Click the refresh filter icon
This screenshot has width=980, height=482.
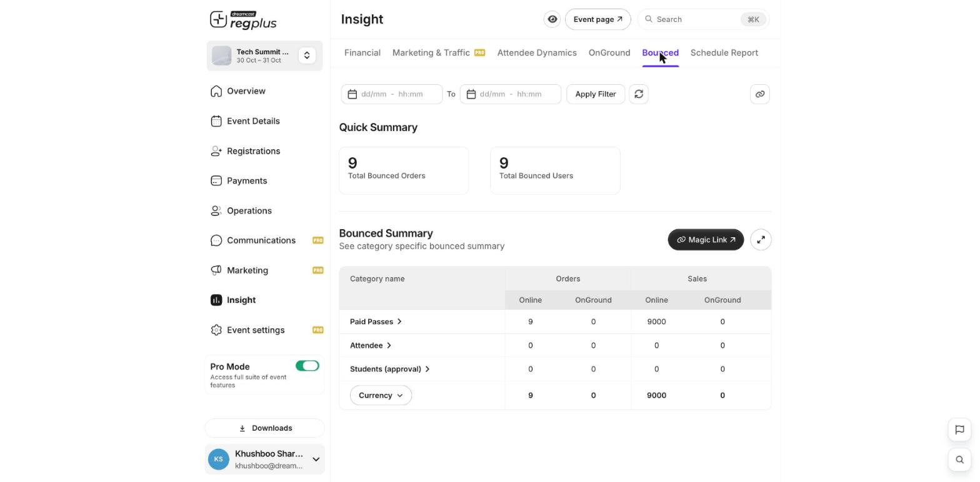pos(639,94)
